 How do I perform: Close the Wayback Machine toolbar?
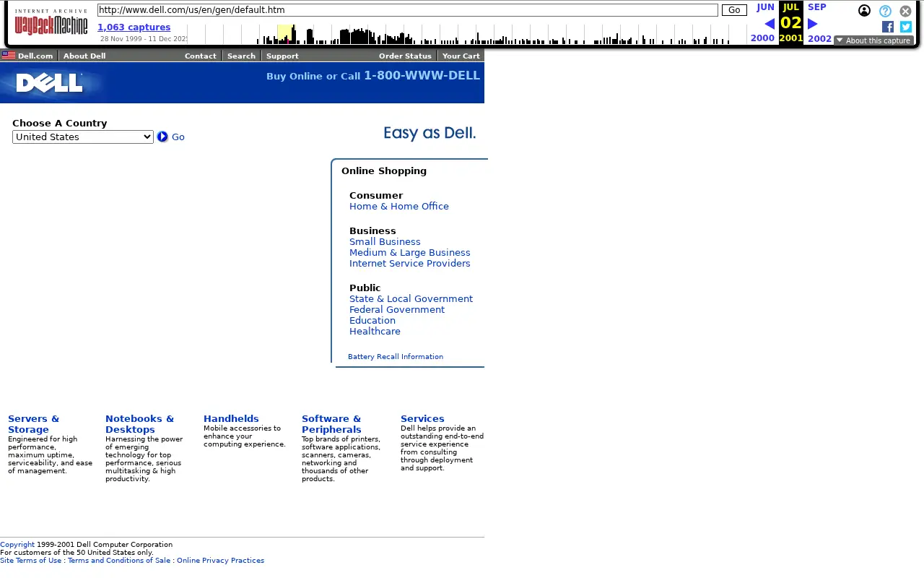point(905,11)
